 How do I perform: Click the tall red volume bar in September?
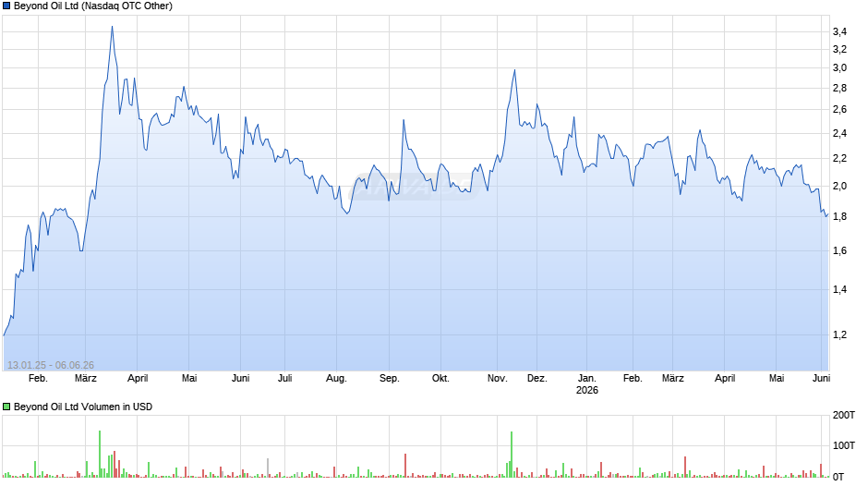tap(405, 466)
